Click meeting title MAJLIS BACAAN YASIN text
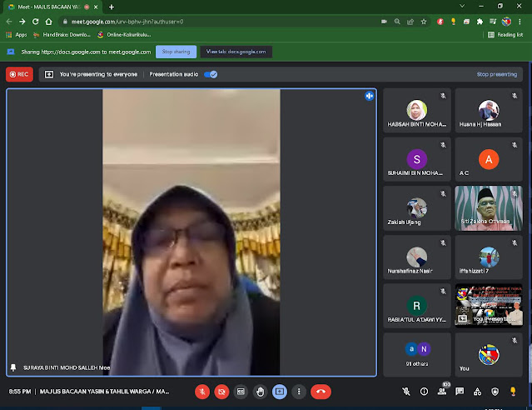The image size is (532, 410). pos(105,392)
